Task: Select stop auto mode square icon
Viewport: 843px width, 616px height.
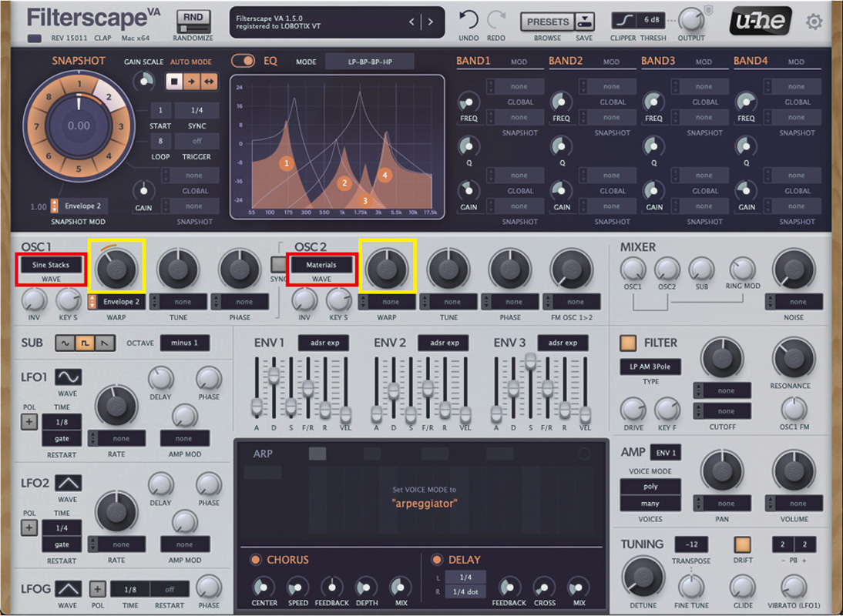Action: (174, 82)
